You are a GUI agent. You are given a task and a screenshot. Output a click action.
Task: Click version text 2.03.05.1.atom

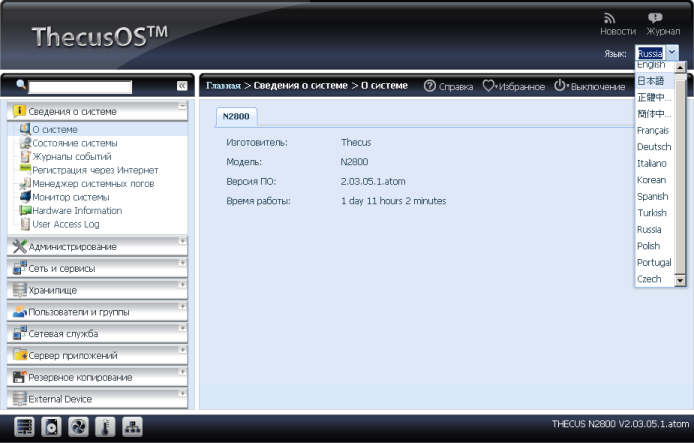(373, 181)
